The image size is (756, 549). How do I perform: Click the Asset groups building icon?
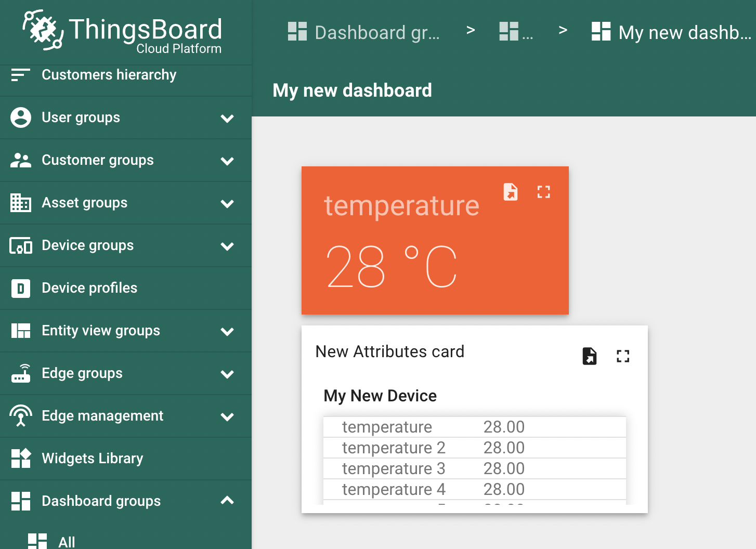[x=20, y=203]
